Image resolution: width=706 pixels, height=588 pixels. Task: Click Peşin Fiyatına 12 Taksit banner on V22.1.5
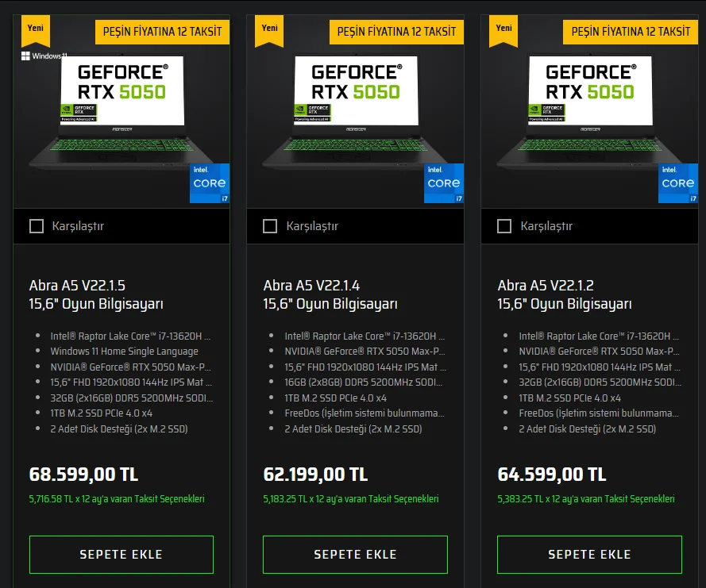[x=162, y=32]
